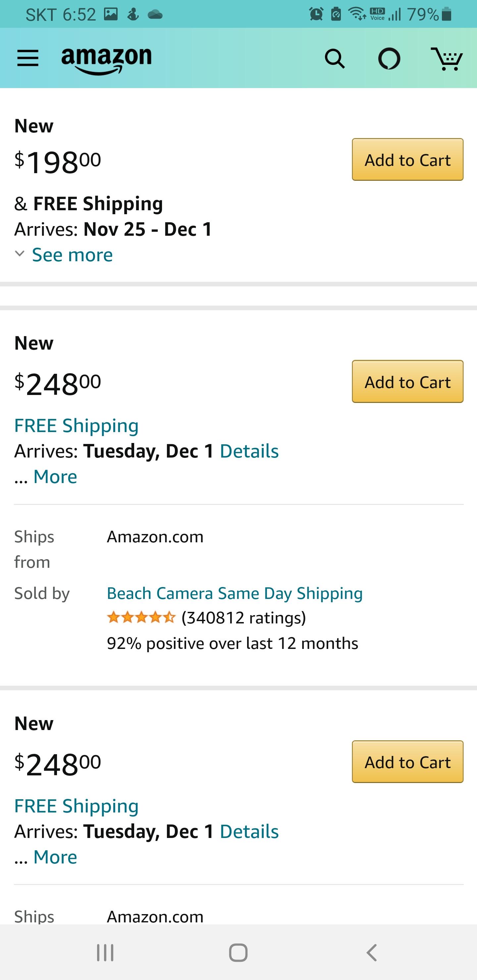
Task: Open FREE Shipping link on second $248 offer
Action: pyautogui.click(x=76, y=806)
